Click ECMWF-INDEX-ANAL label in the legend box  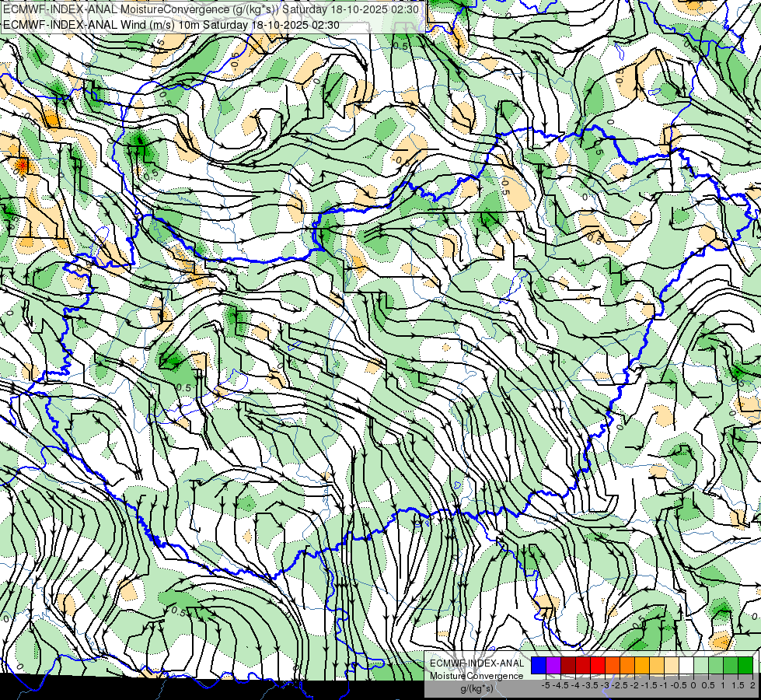click(x=477, y=663)
